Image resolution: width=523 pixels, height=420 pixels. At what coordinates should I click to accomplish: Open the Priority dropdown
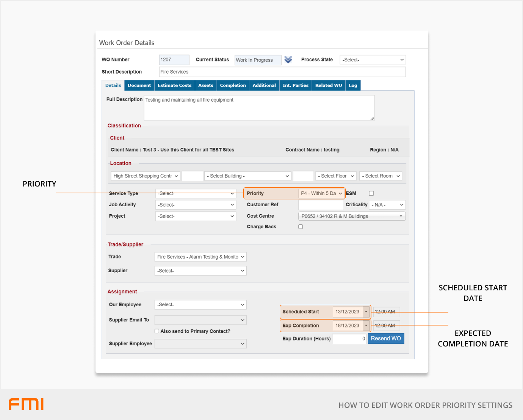(x=321, y=193)
